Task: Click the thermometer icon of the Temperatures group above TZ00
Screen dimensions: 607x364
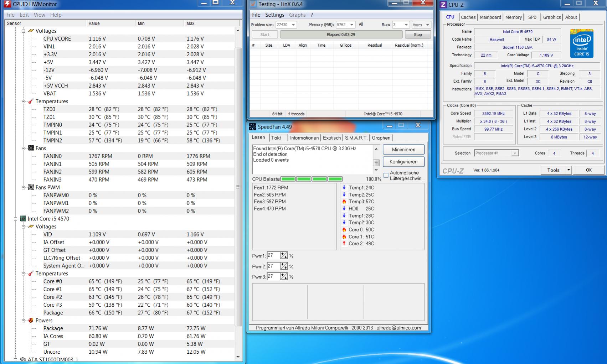Action: pos(31,101)
